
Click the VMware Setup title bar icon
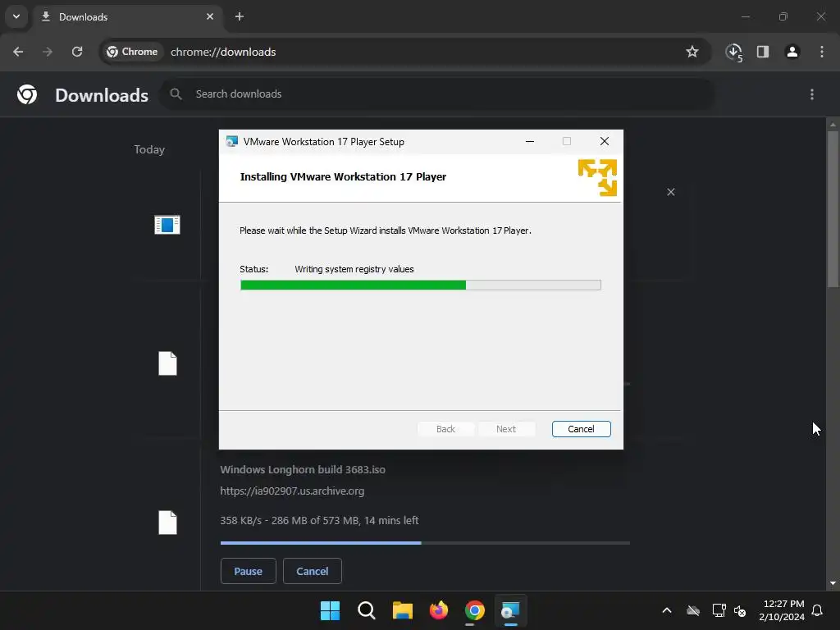[x=231, y=141]
